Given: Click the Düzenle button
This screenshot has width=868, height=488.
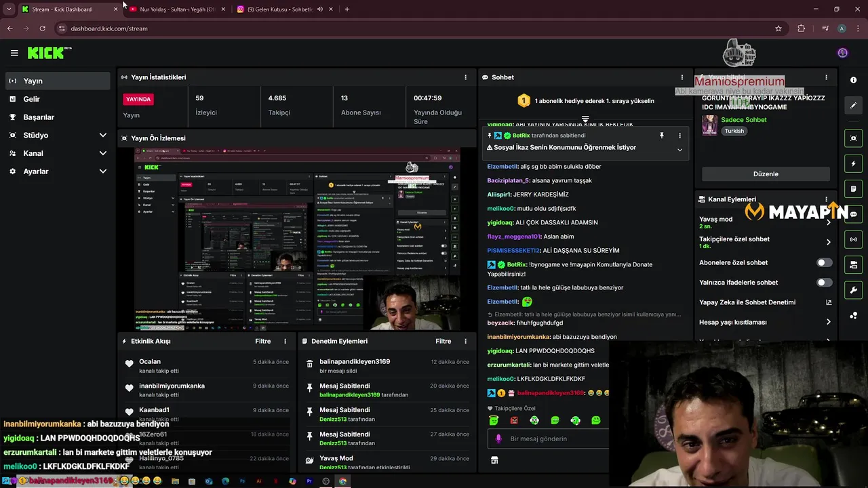Looking at the screenshot, I should click(766, 174).
